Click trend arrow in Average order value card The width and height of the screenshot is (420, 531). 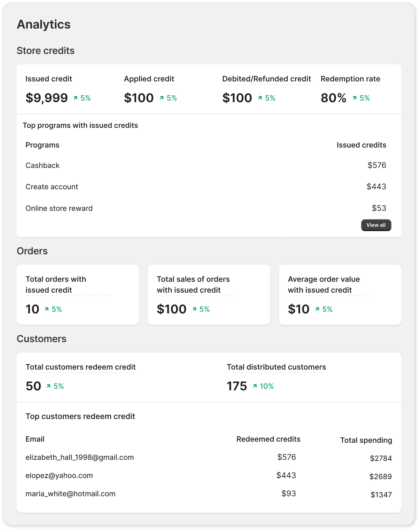(317, 309)
